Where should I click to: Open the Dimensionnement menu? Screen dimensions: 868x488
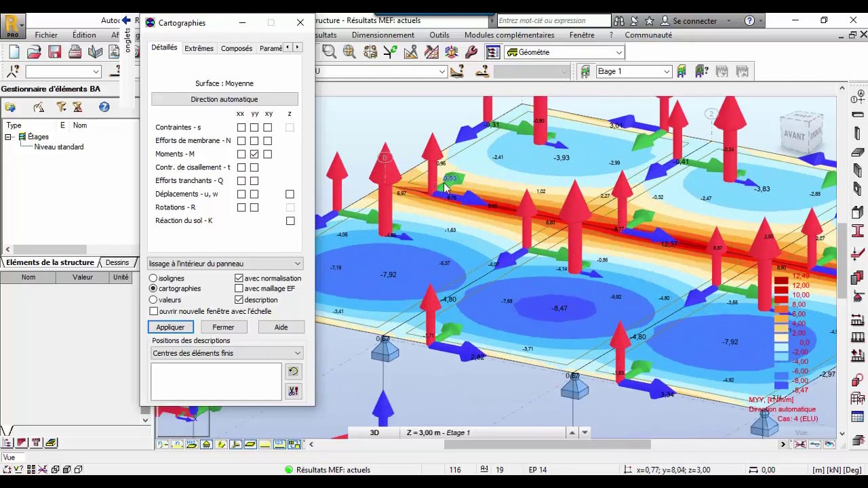pyautogui.click(x=383, y=35)
